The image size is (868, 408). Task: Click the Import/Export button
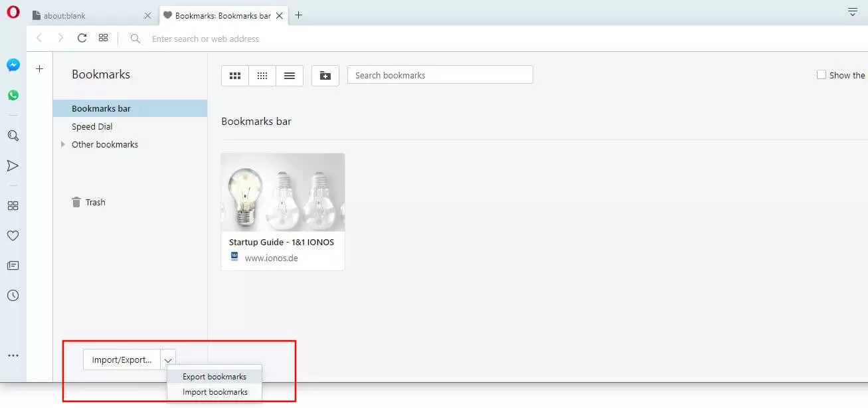pyautogui.click(x=122, y=359)
